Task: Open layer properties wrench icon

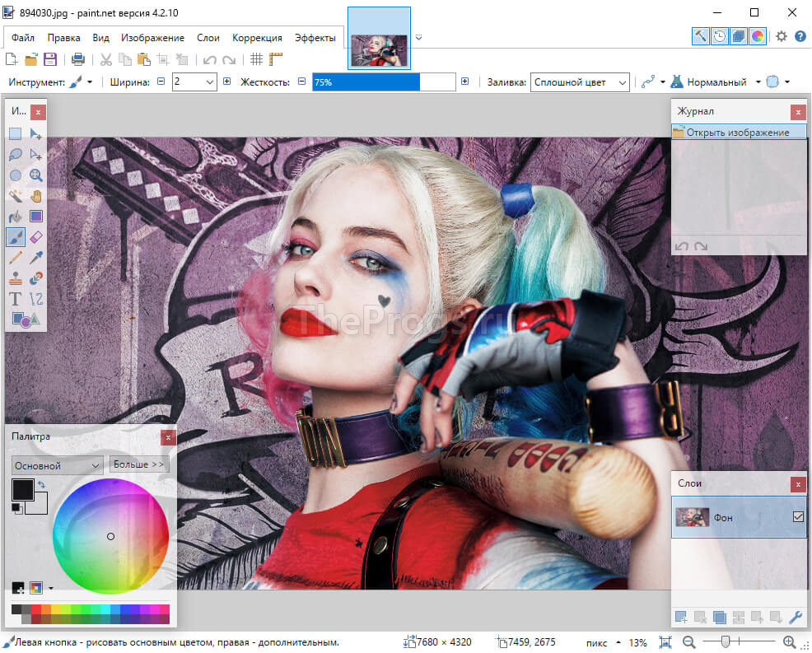Action: (795, 617)
